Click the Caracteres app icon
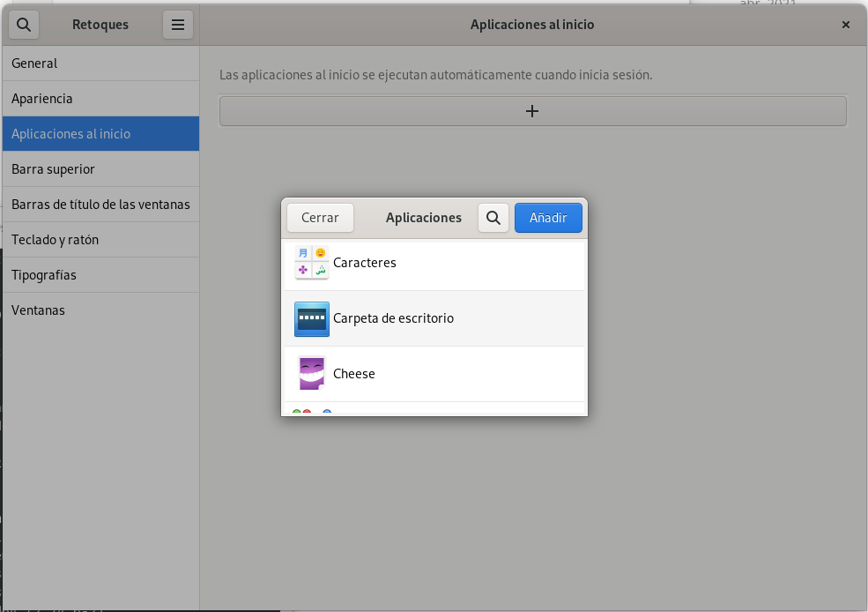868x612 pixels. [x=311, y=263]
